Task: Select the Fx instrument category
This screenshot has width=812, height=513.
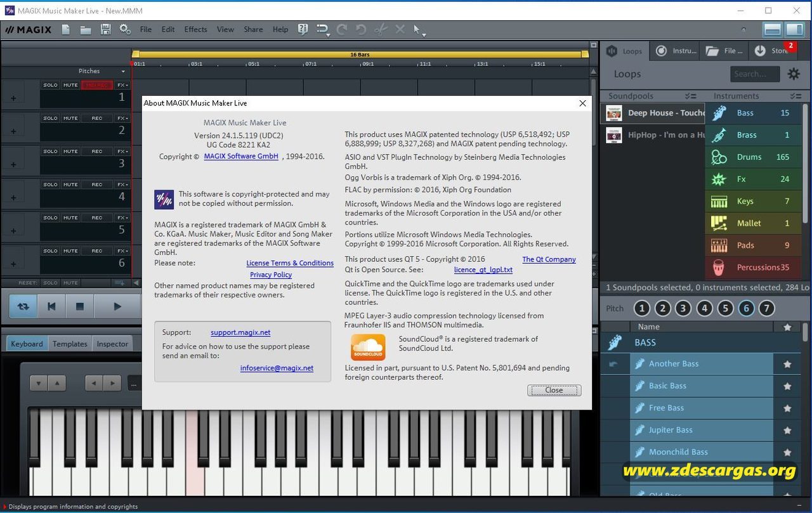Action: [x=753, y=179]
